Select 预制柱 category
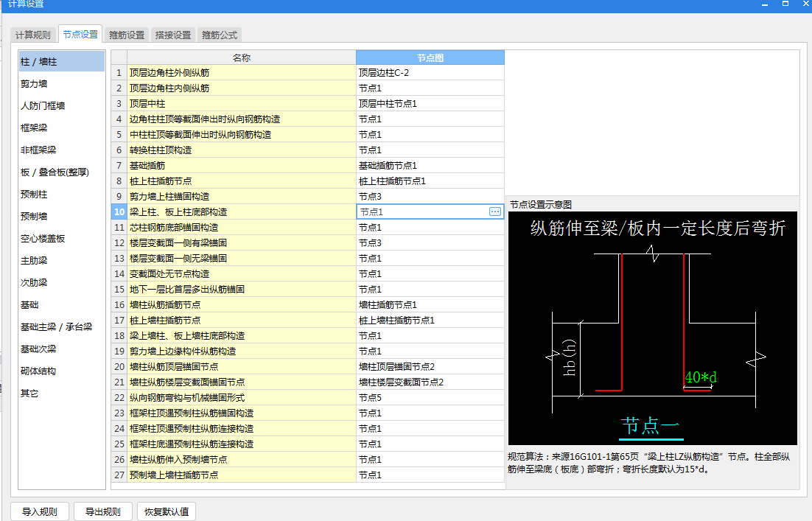Screen dimensions: 812x521 coord(62,195)
